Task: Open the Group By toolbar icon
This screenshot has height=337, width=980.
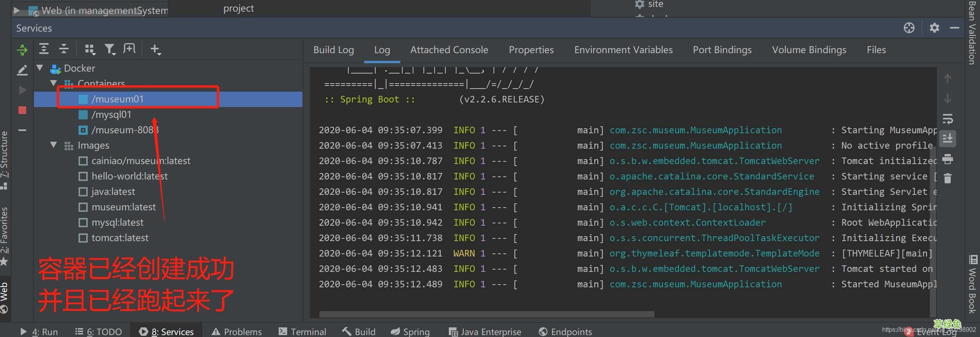Action: pyautogui.click(x=90, y=49)
